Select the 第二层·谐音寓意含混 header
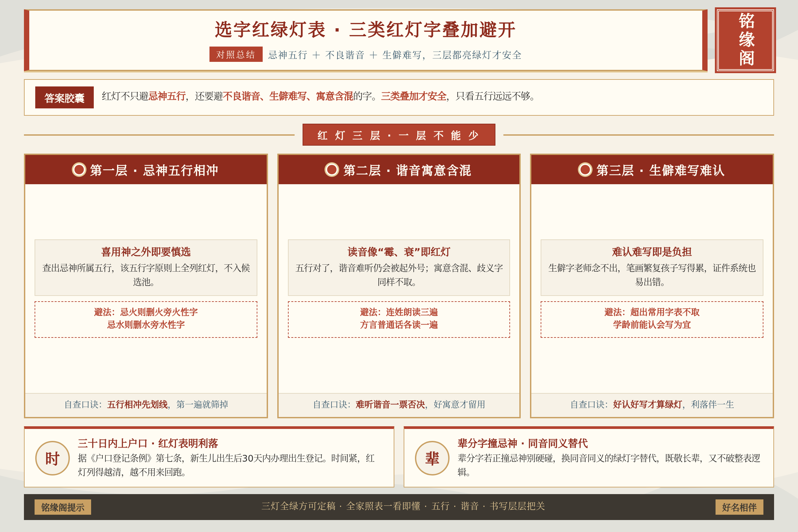798x532 pixels. [399, 170]
